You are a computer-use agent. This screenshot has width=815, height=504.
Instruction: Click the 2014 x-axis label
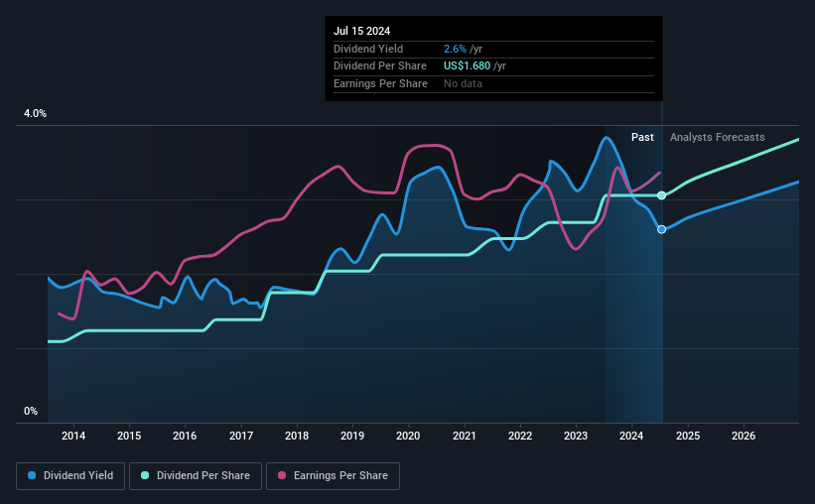tap(73, 436)
